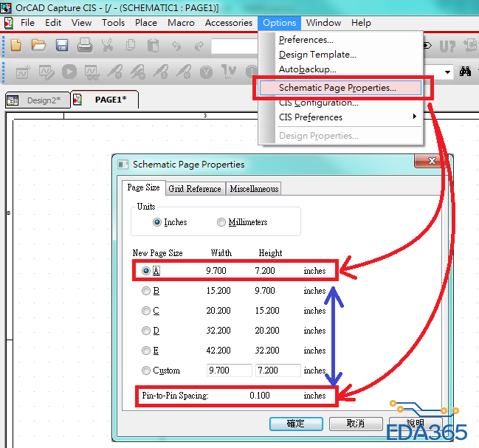Choose page size A radio button
The height and width of the screenshot is (448, 479).
coord(146,271)
